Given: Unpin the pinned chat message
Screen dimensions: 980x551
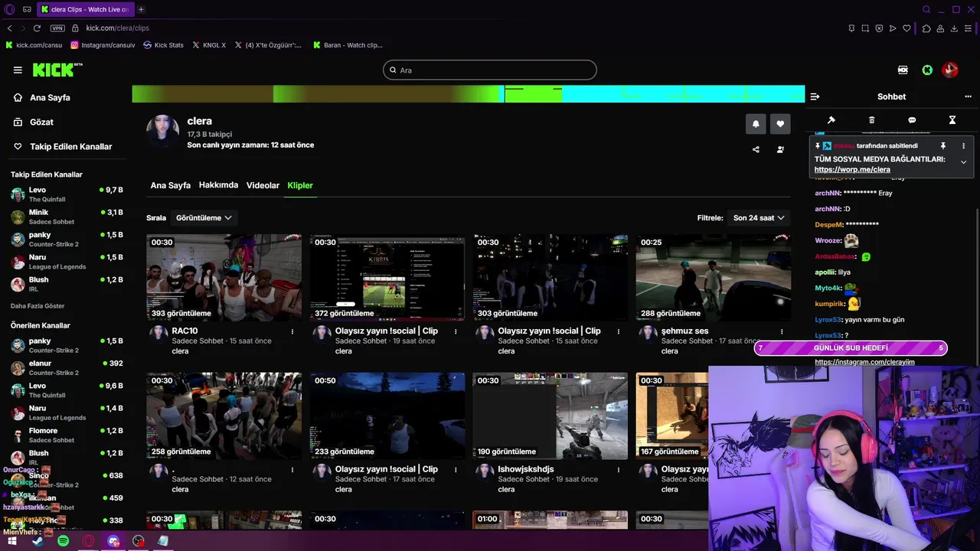Looking at the screenshot, I should 943,145.
